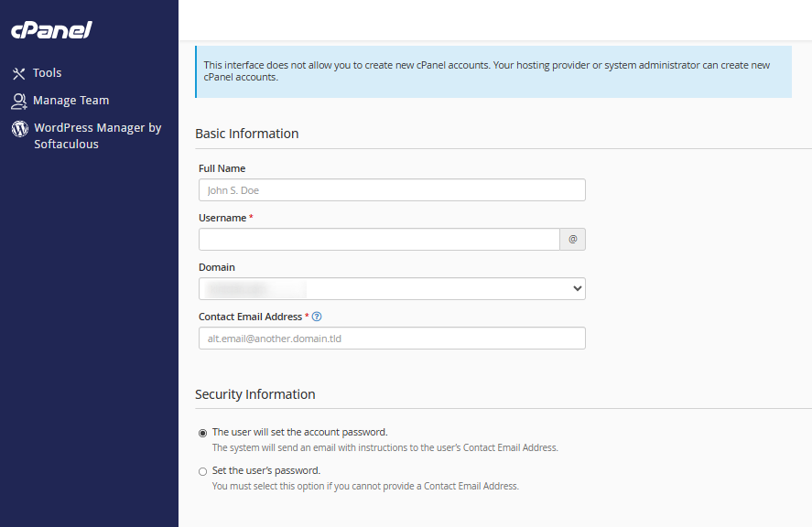This screenshot has width=812, height=527.
Task: Click the question mark icon for email help
Action: 316,316
